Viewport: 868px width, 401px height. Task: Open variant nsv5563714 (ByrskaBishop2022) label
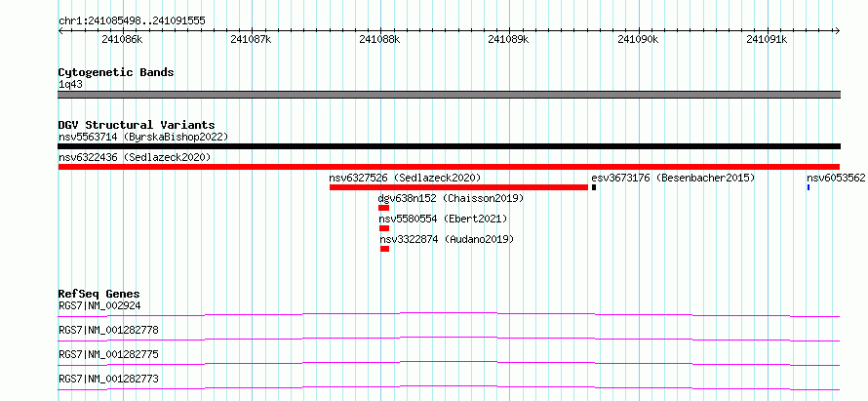click(143, 137)
